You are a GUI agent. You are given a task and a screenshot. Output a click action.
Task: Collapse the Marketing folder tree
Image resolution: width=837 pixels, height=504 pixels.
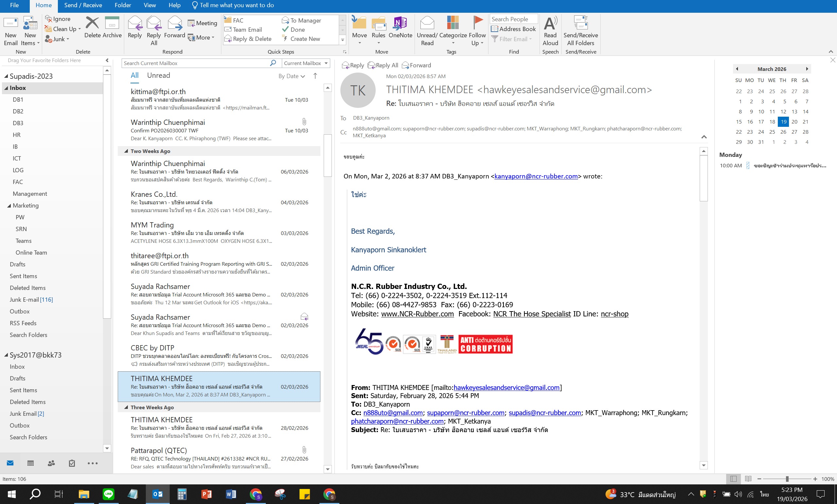point(9,206)
